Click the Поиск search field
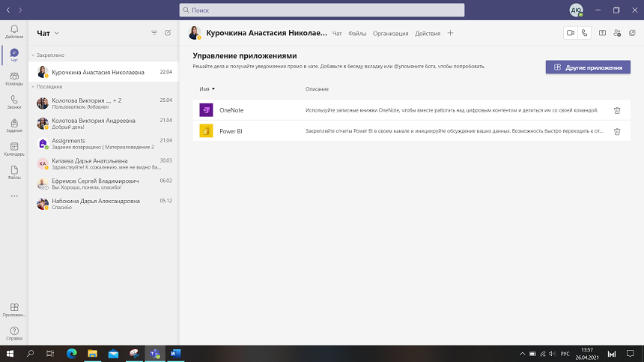Image resolution: width=644 pixels, height=362 pixels. coord(322,10)
